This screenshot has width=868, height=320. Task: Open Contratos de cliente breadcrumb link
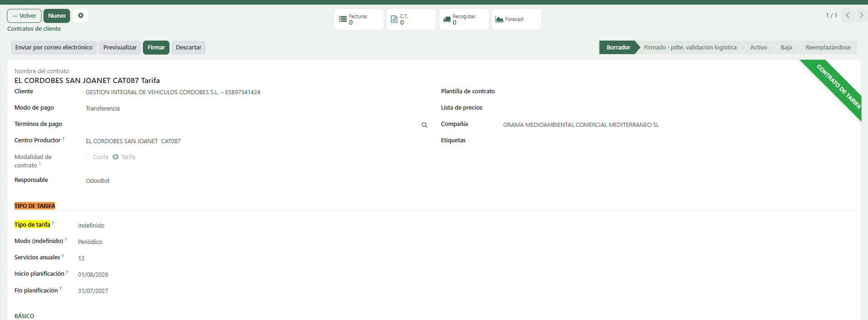coord(34,28)
